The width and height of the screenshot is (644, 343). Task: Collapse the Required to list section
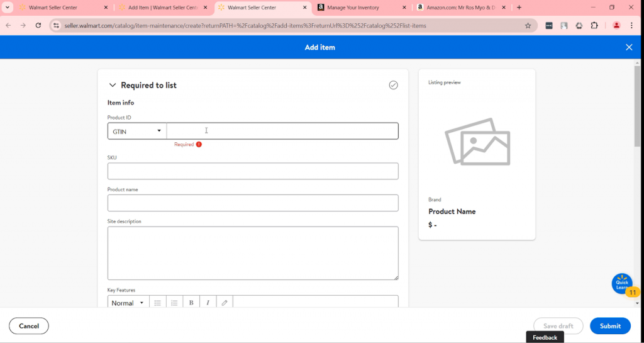113,86
